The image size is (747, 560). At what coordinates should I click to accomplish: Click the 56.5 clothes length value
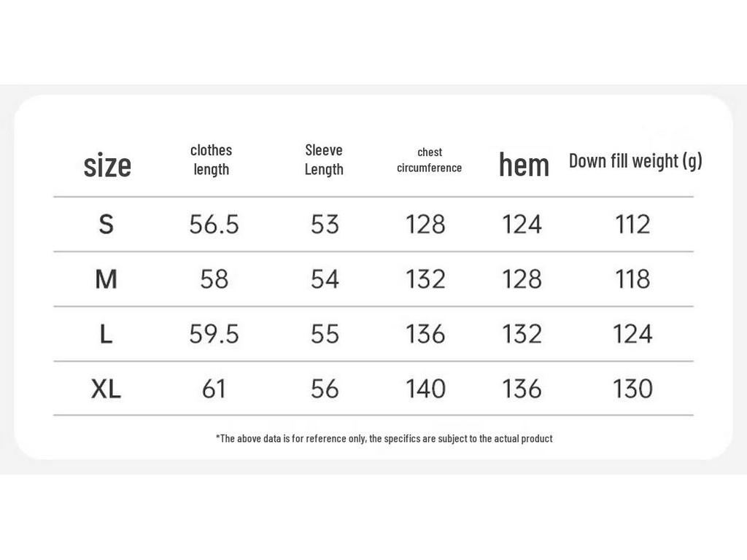(x=214, y=224)
